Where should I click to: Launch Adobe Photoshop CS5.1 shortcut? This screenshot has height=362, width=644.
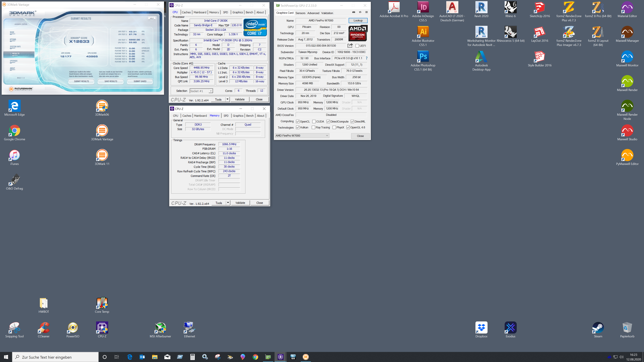[423, 61]
